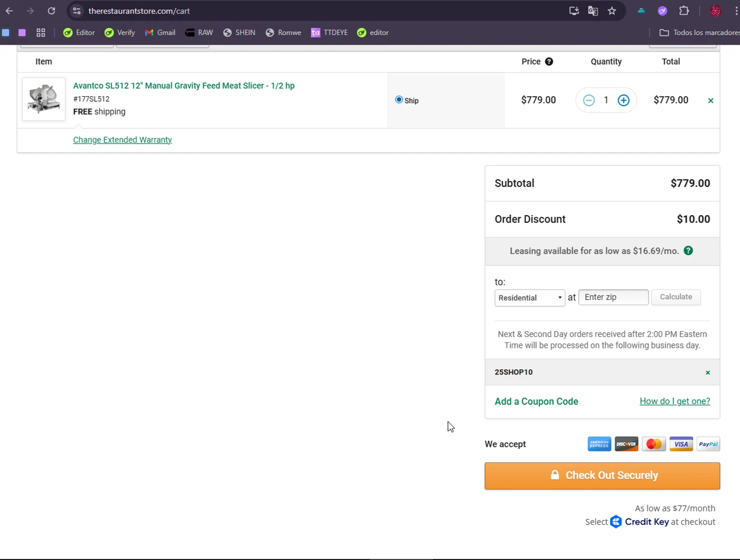Open site information icon in address bar
This screenshot has height=560, width=740.
[76, 11]
